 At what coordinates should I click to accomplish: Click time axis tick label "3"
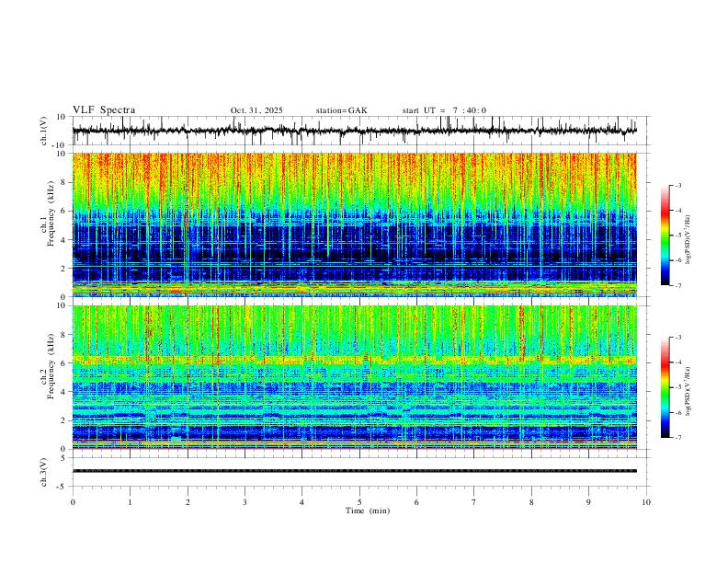pyautogui.click(x=245, y=502)
